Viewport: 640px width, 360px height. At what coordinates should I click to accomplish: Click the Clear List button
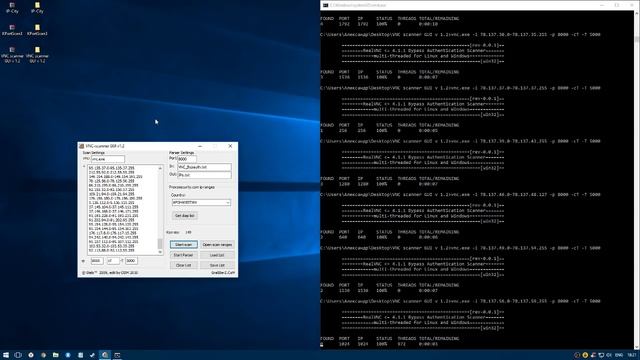tap(183, 265)
